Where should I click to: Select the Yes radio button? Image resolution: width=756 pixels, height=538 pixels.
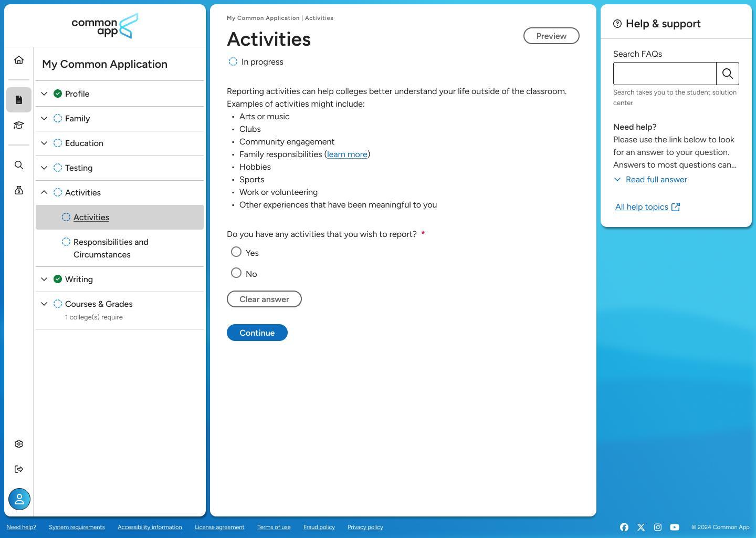[x=236, y=252]
